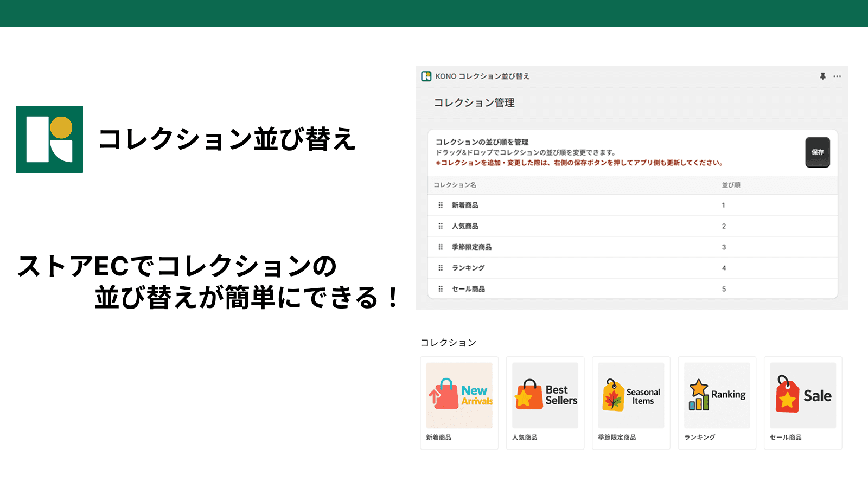Screen dimensions: 868x488
Task: Click the Seasonal Items autumn-leaf tag icon
Action: [x=614, y=396]
